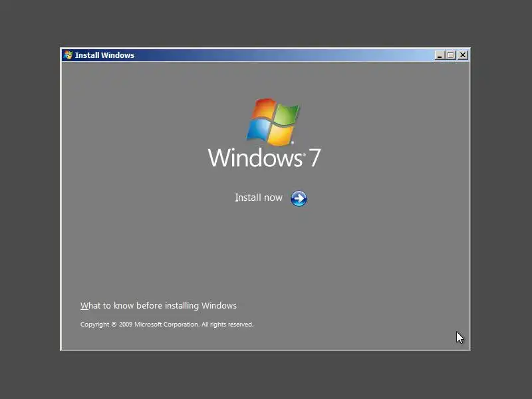Click the Windows 7 logo flag
Image resolution: width=532 pixels, height=399 pixels.
click(273, 122)
